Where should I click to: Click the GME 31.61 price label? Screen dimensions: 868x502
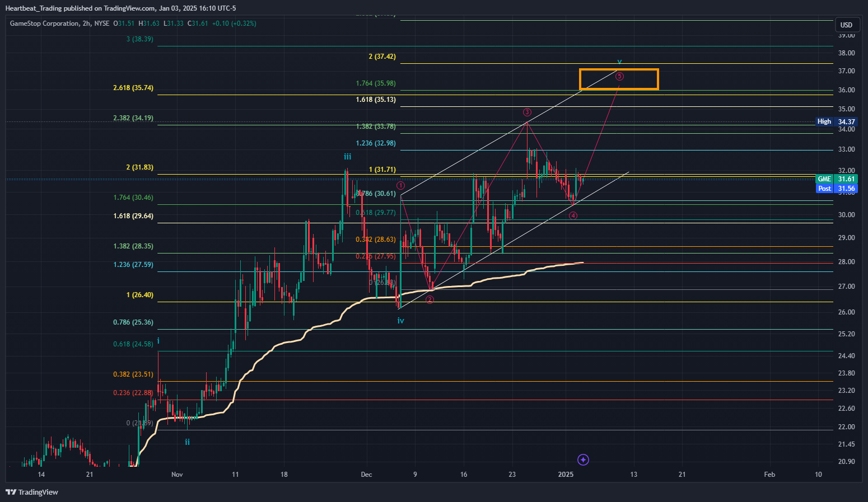click(837, 179)
